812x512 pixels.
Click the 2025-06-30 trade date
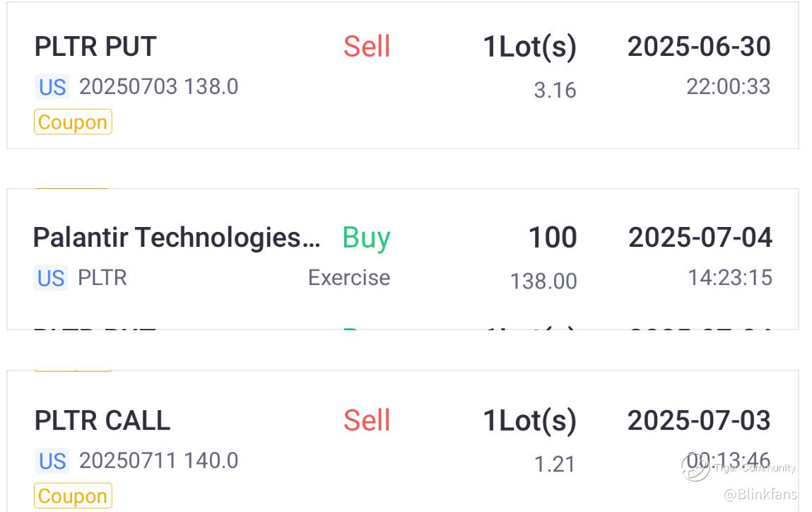(x=699, y=47)
